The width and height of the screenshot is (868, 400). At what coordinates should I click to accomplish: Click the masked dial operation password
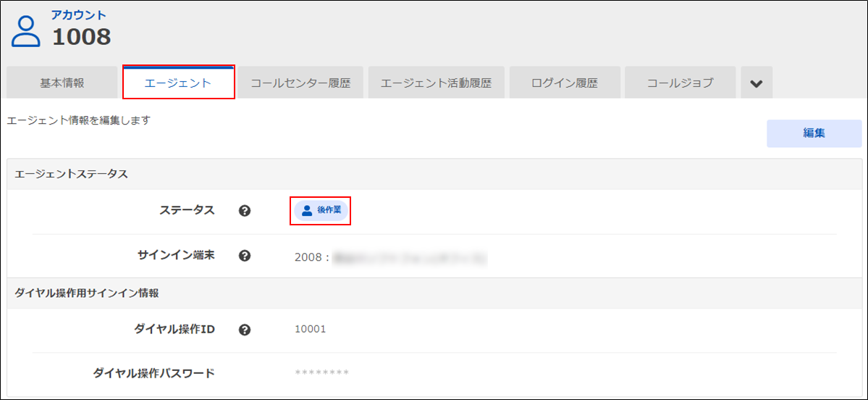tap(322, 373)
